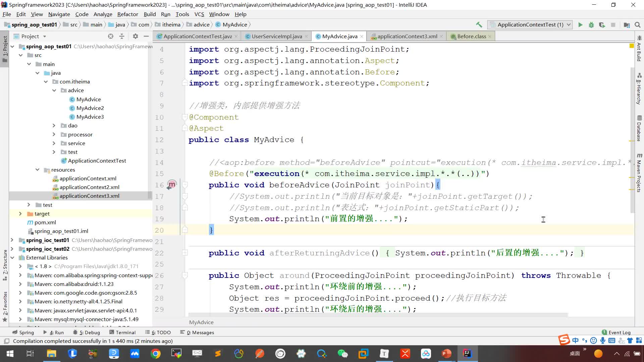The width and height of the screenshot is (644, 362).
Task: Open the Refactor menu
Action: 127,14
